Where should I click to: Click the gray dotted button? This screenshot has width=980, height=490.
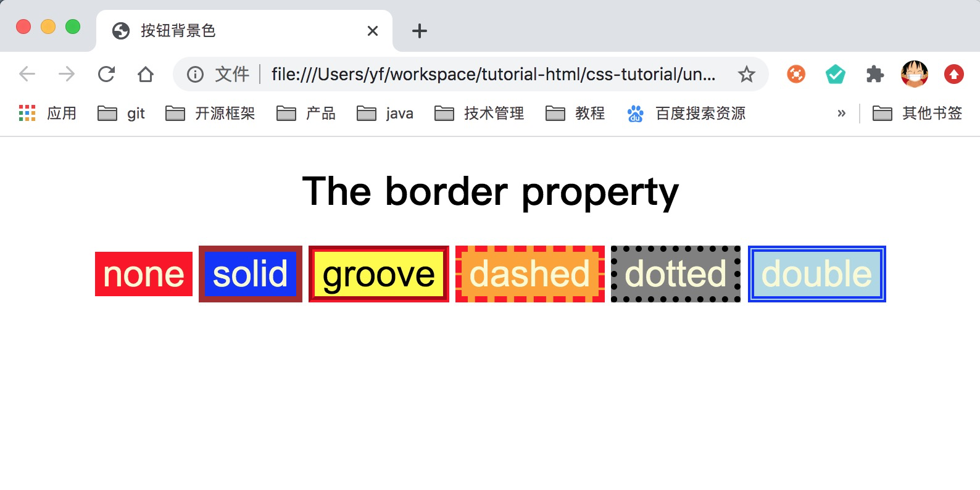676,274
